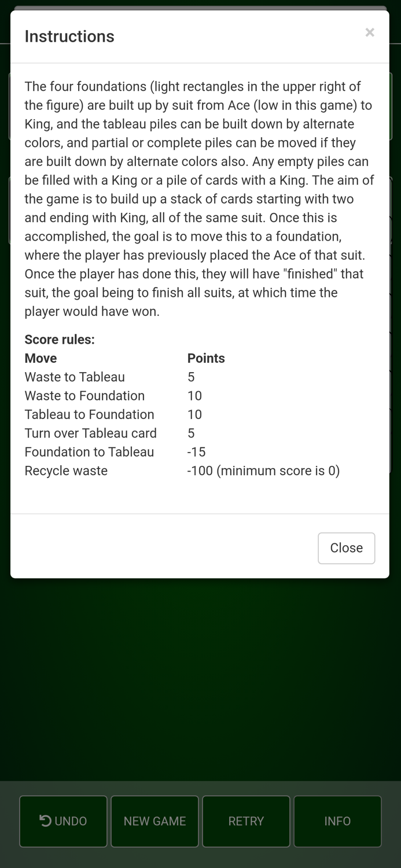Tap the dark tableau area below the dialog
The width and height of the screenshot is (401, 868).
[200, 665]
